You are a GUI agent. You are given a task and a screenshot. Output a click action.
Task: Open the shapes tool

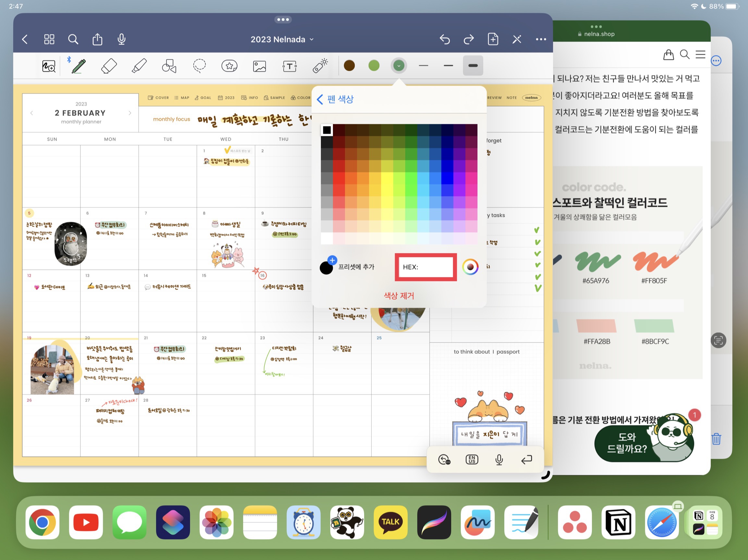click(169, 66)
